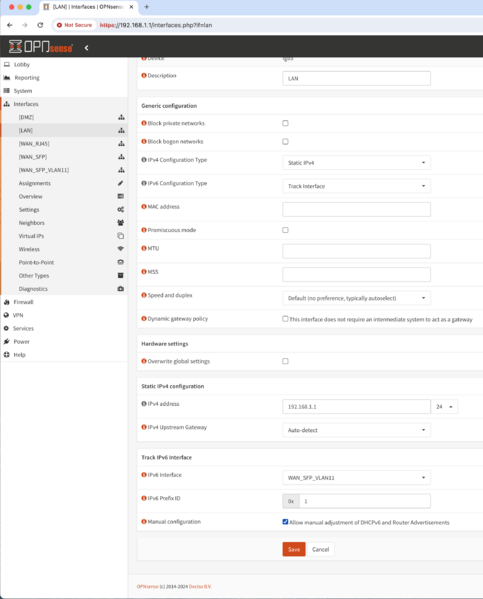Click the orange info icon beside MTU
Screen dimensions: 483x599
[x=144, y=248]
